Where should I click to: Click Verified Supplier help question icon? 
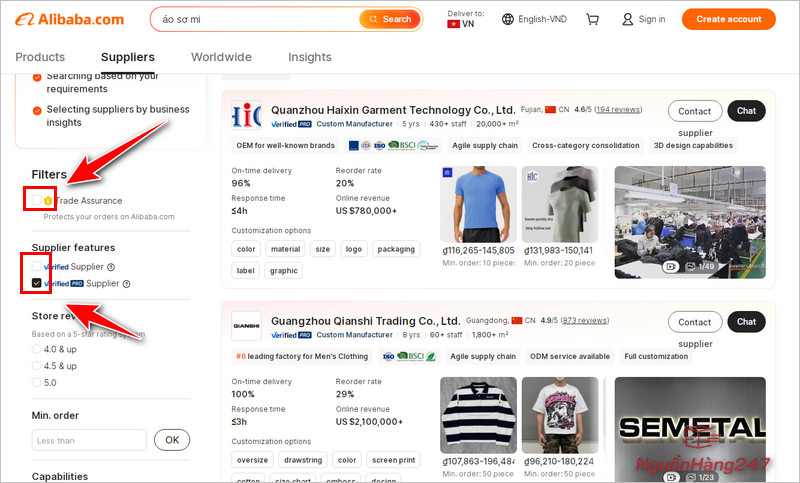click(x=111, y=267)
